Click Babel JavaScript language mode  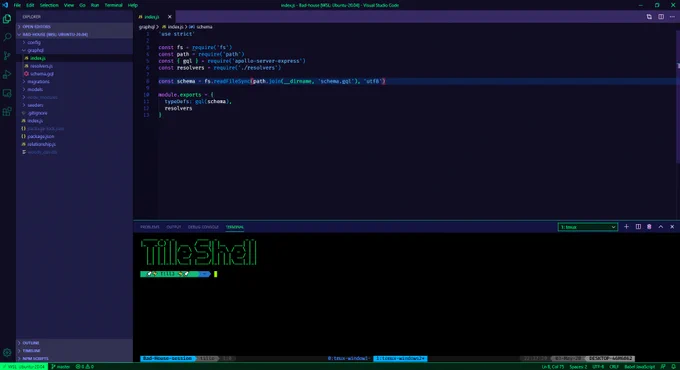tap(640, 367)
